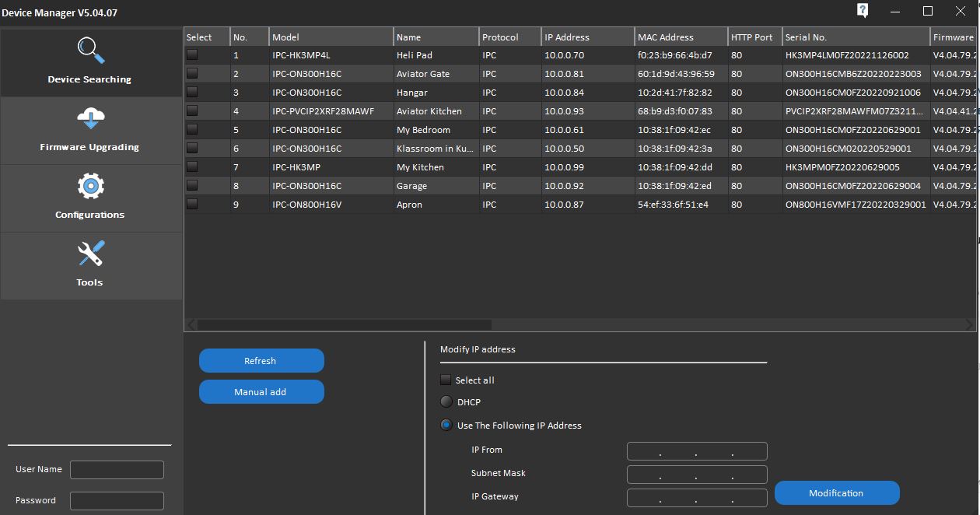Select the Klassroom in Ku... name cell
The width and height of the screenshot is (980, 515).
coord(436,149)
